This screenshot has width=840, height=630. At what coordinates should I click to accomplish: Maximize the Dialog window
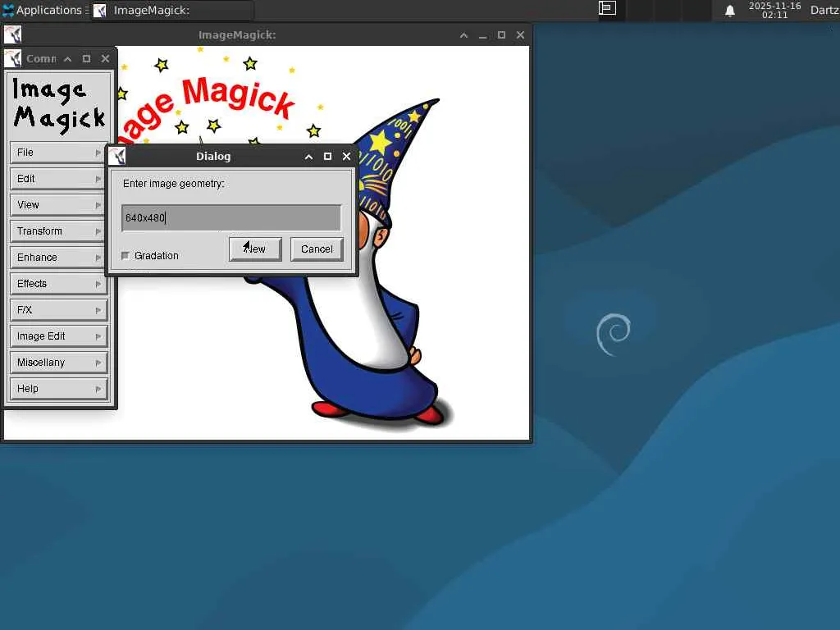point(327,157)
